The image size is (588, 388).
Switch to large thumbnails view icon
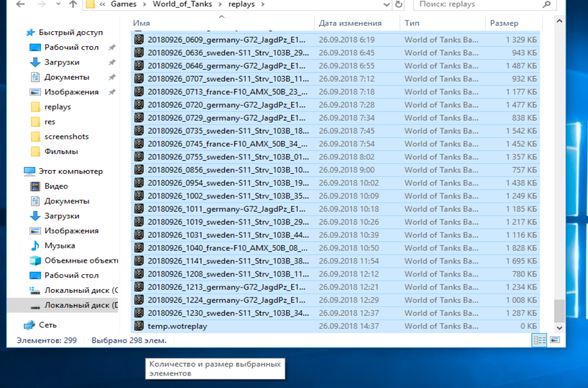tap(555, 340)
